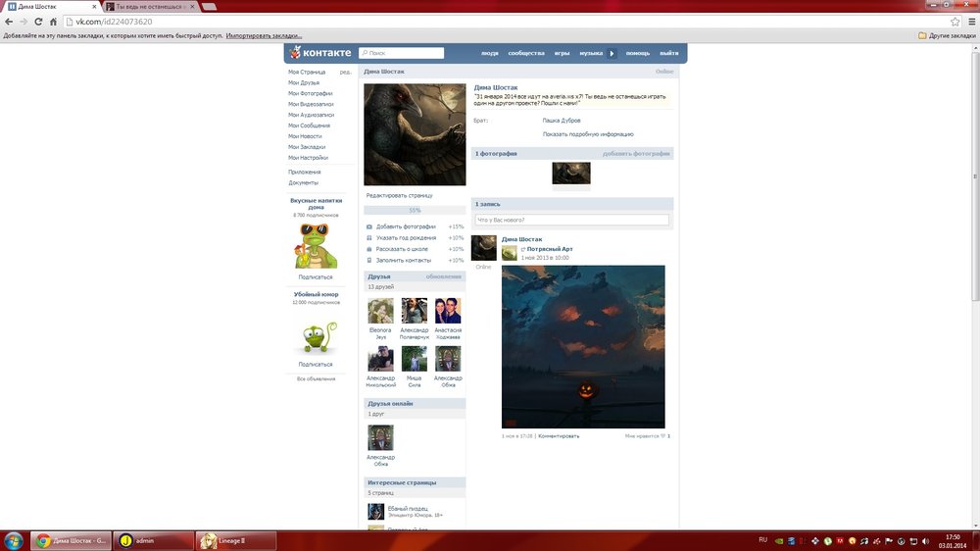This screenshot has height=551, width=980.
Task: Open the pumpkin artwork post image
Action: pyautogui.click(x=583, y=346)
